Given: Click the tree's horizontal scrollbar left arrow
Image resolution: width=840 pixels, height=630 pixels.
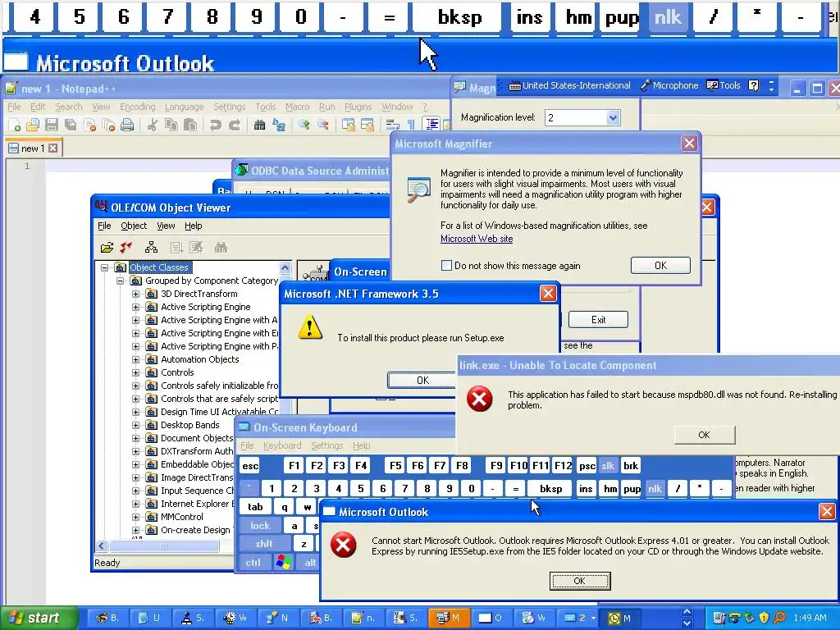Looking at the screenshot, I should tap(103, 546).
